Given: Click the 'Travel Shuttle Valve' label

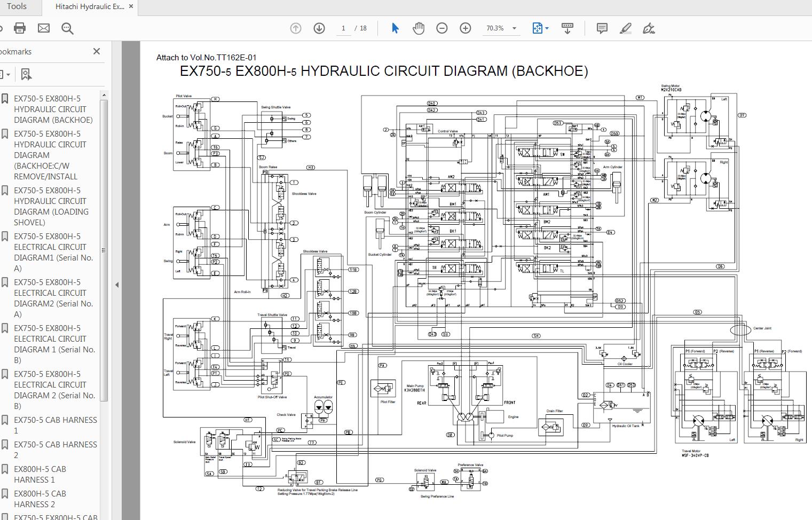Looking at the screenshot, I should tap(272, 315).
